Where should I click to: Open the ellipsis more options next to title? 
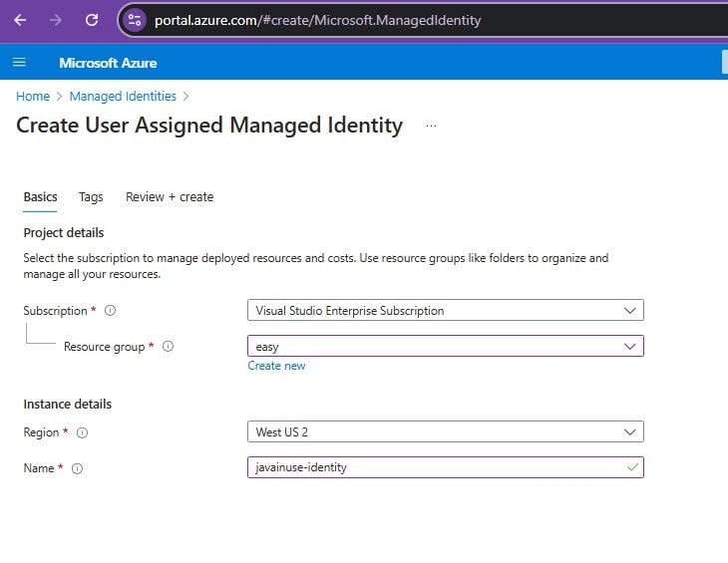click(432, 126)
